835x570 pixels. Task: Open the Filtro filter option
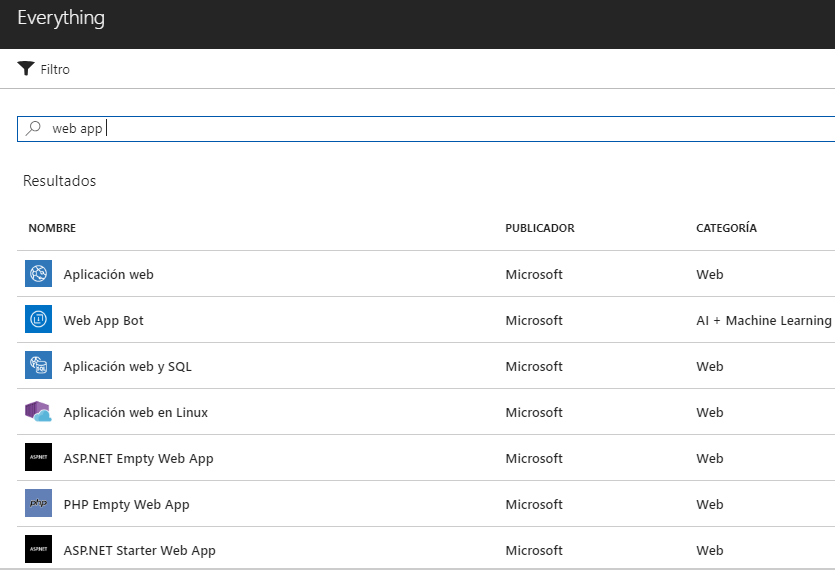pos(44,69)
